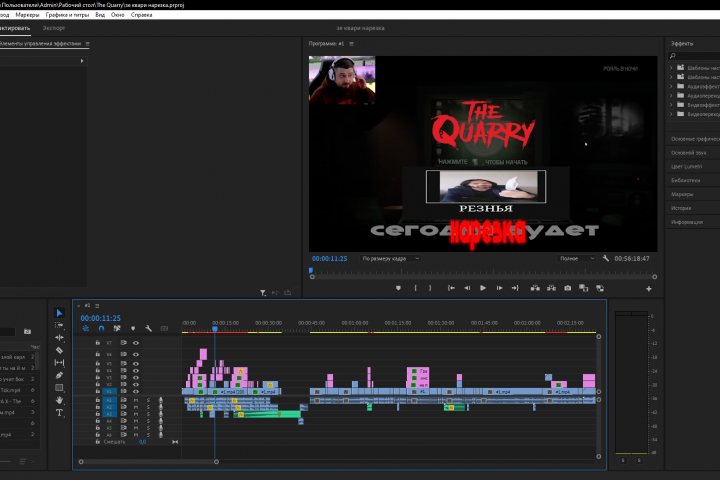
Task: Select the Rectangle tool
Action: pyautogui.click(x=59, y=388)
